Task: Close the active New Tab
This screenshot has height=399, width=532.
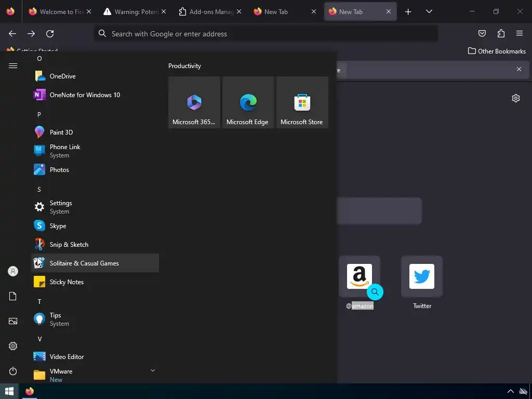Action: tap(389, 11)
